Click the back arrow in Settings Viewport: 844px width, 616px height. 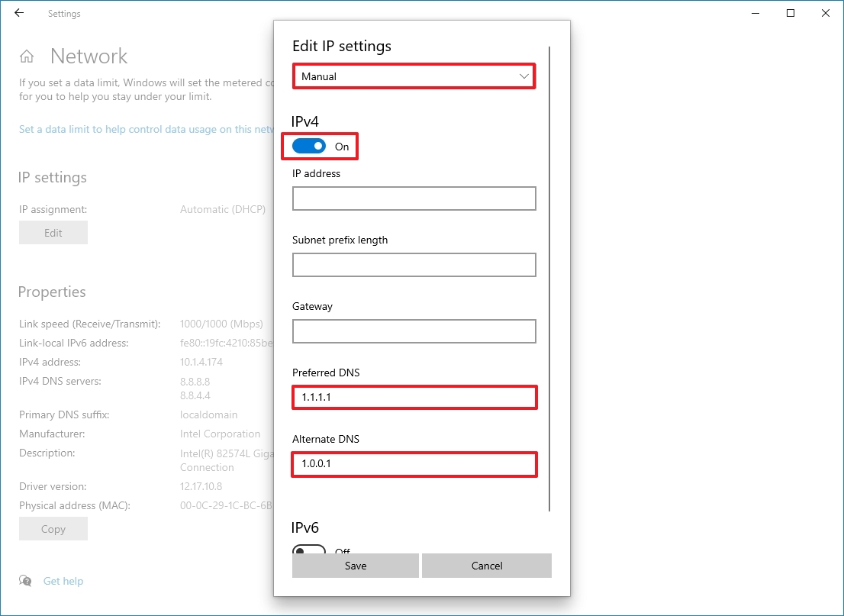coord(18,13)
